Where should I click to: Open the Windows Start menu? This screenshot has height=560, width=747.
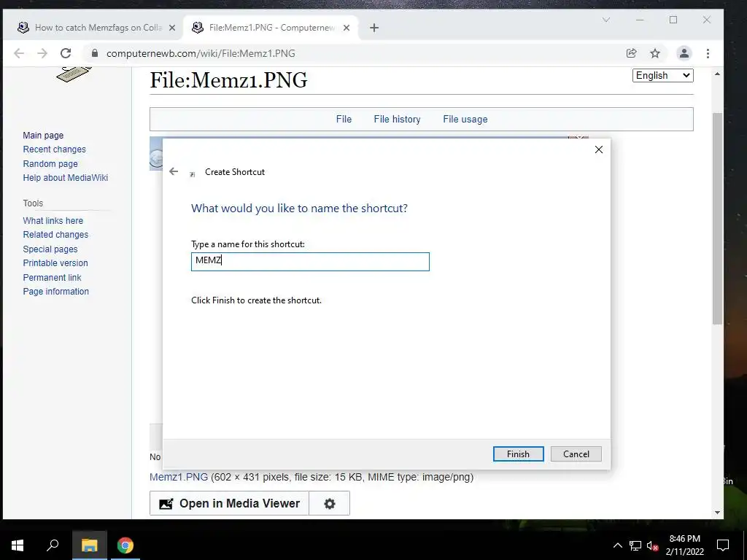18,545
